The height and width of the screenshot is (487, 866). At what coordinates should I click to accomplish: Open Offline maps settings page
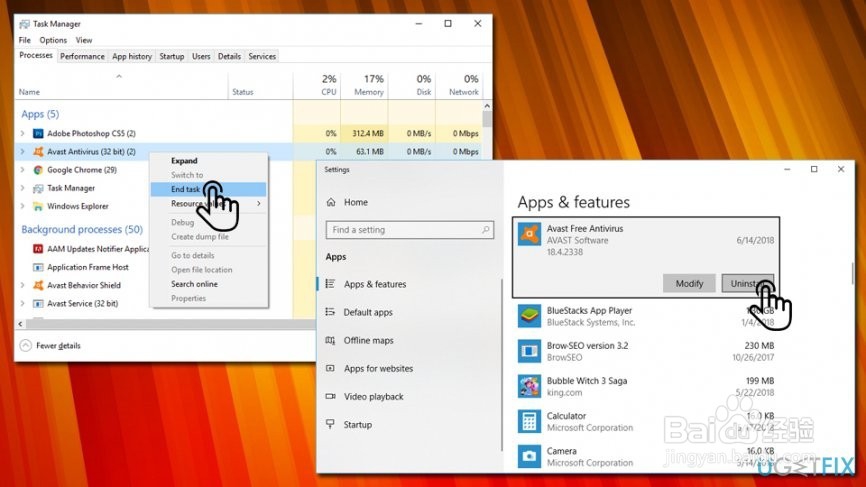point(368,341)
